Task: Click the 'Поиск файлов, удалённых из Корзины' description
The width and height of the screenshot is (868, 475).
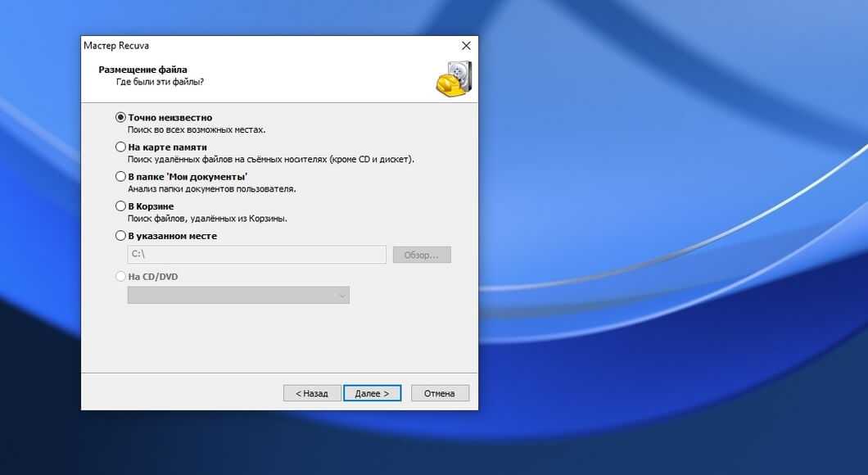Action: tap(207, 219)
